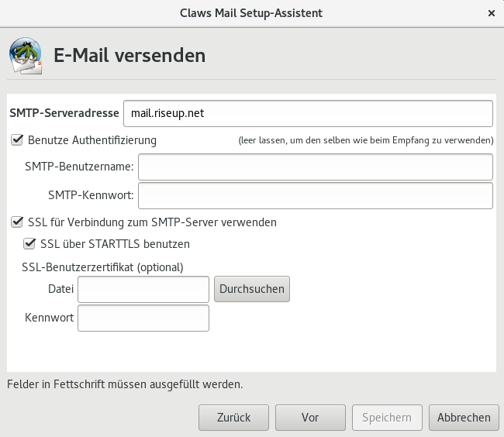504x437 pixels.
Task: Go back with the Zurück button
Action: (233, 417)
